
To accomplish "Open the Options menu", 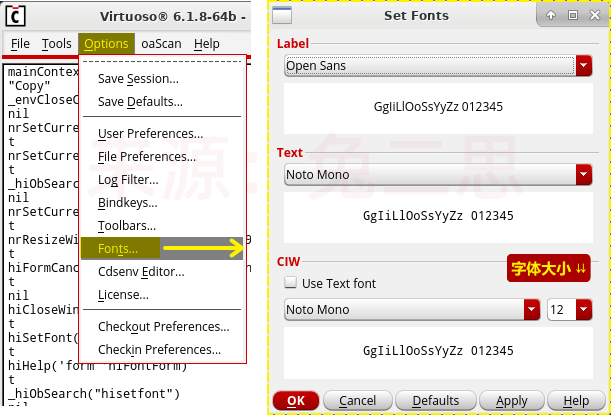I will point(106,44).
